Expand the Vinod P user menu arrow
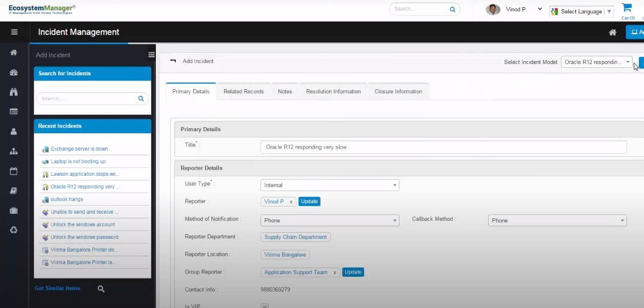Viewport: 644px width, 308px height. 540,9
